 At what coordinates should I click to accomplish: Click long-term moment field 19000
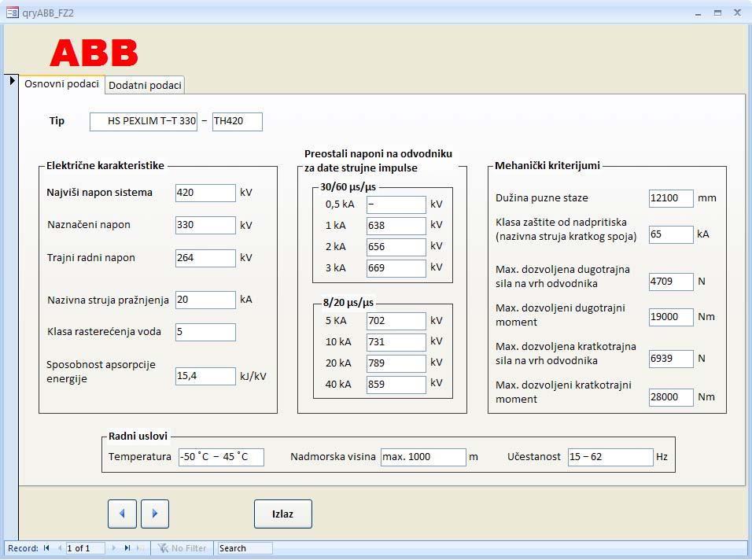coord(671,317)
